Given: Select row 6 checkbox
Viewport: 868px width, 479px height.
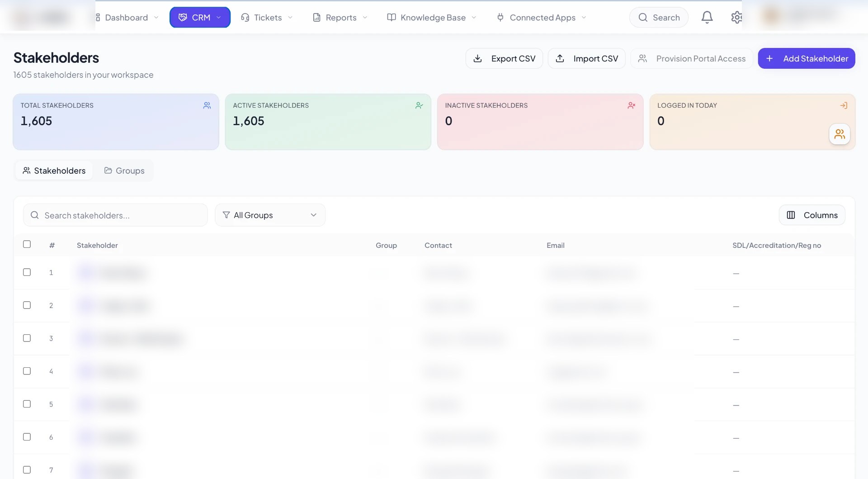Looking at the screenshot, I should click(x=27, y=437).
